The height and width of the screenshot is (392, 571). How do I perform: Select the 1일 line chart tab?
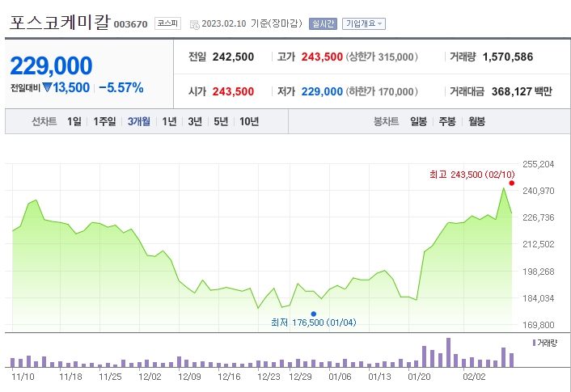pos(74,121)
